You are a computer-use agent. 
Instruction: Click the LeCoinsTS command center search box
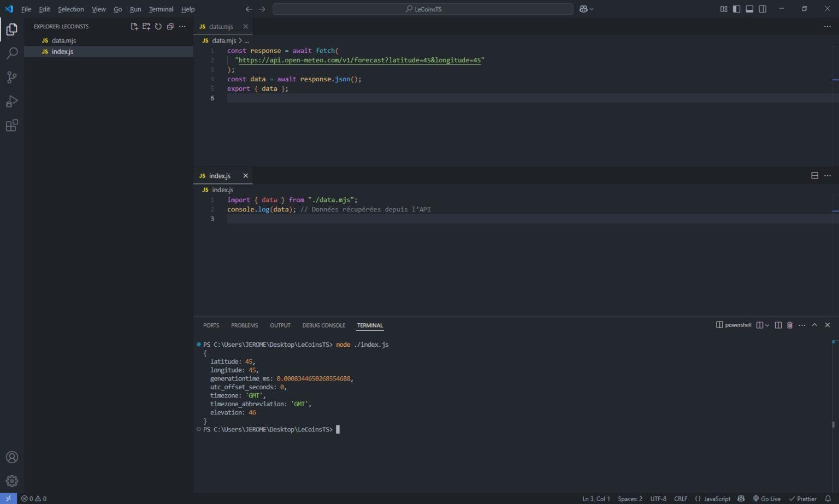pyautogui.click(x=423, y=9)
